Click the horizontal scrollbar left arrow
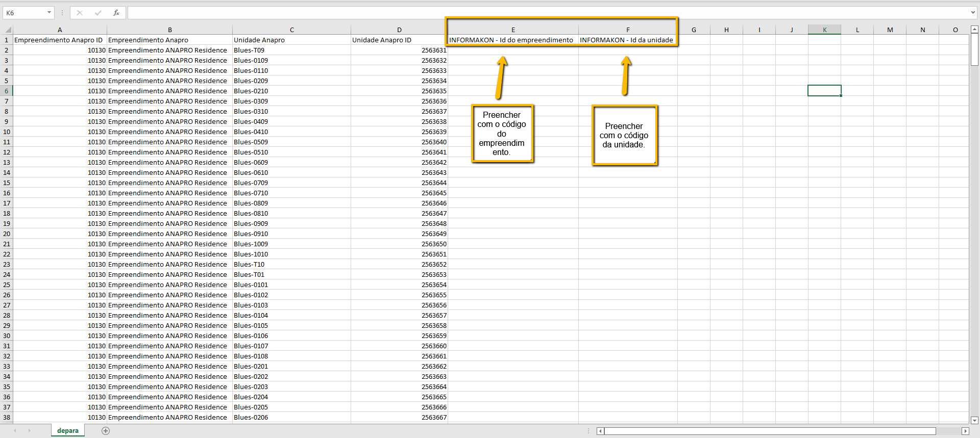The height and width of the screenshot is (438, 980). click(x=601, y=431)
